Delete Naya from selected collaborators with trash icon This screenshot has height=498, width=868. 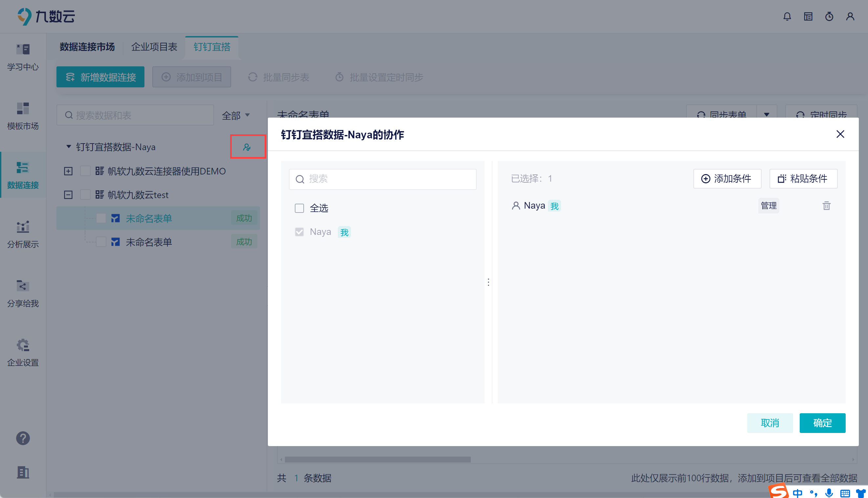coord(826,206)
